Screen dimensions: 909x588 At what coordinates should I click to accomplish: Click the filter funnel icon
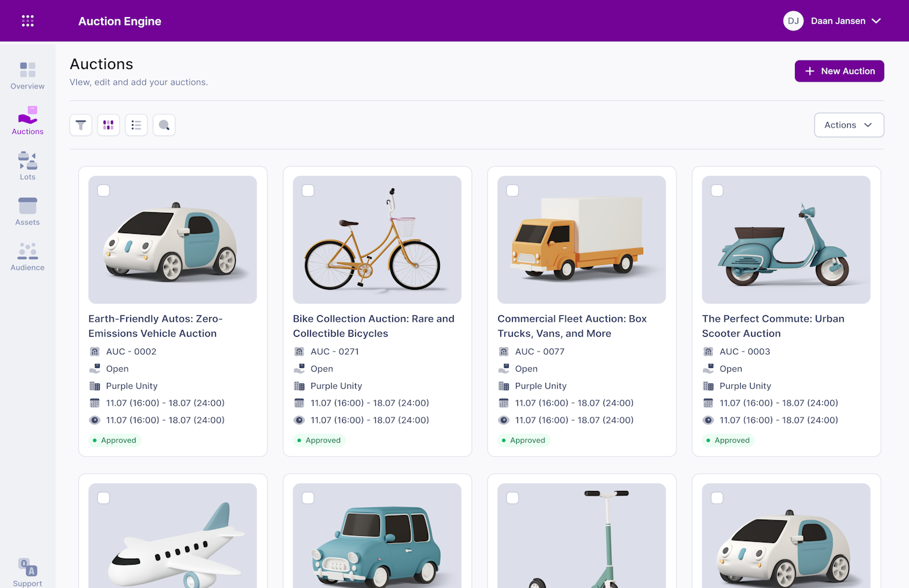pyautogui.click(x=81, y=125)
